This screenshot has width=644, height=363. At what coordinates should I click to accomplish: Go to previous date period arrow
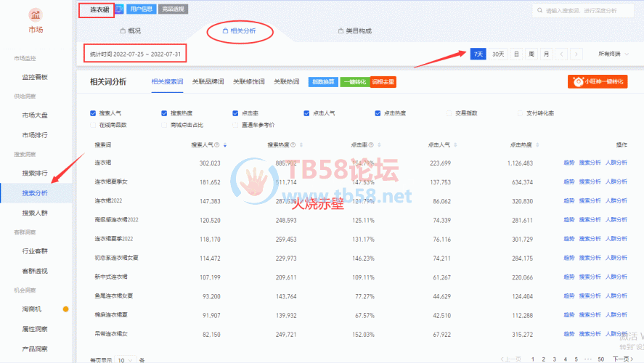(561, 54)
